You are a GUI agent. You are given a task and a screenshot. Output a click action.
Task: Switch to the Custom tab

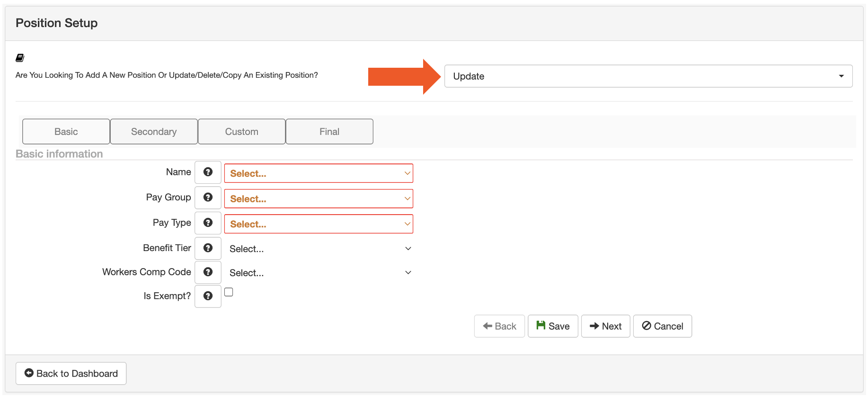pos(241,132)
